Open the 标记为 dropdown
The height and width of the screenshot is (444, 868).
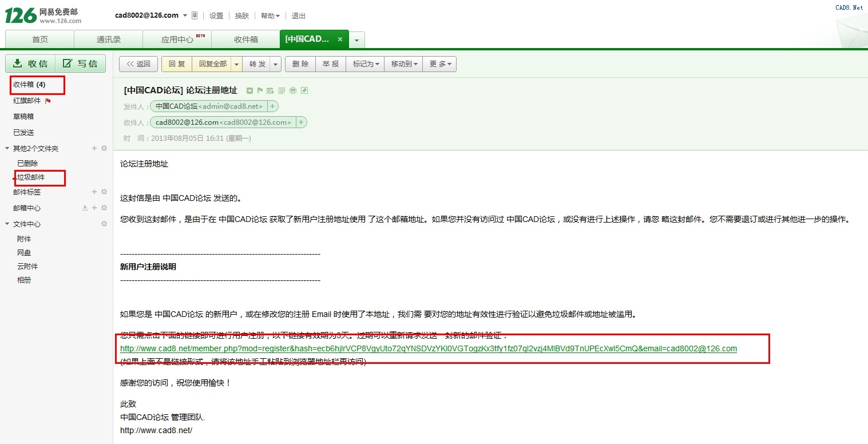coord(365,64)
